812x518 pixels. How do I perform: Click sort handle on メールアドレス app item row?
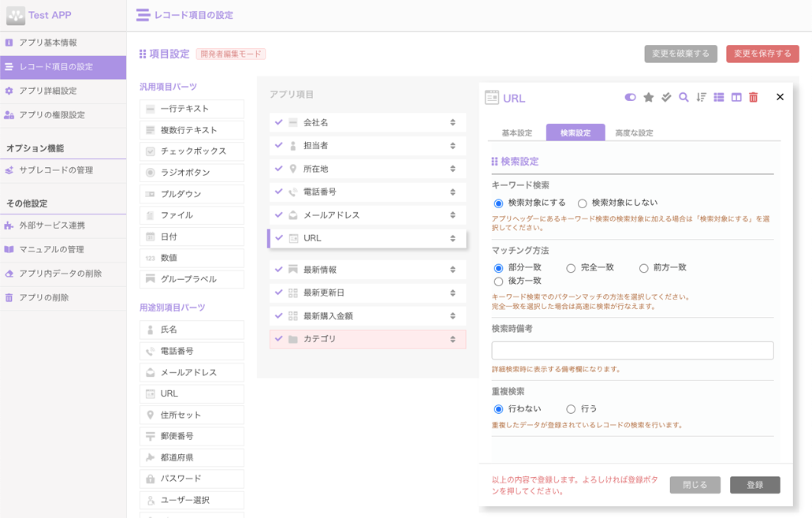pos(453,215)
